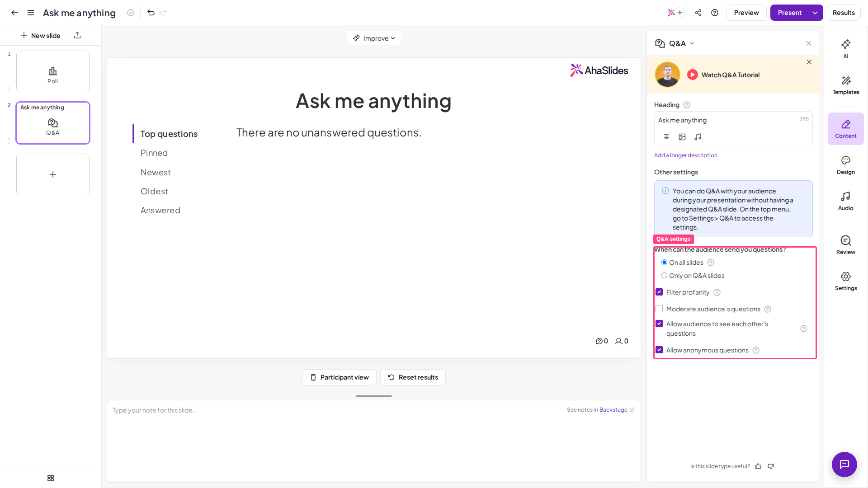This screenshot has width=868, height=488.
Task: Enable Moderate audience's questions checkbox
Action: 659,309
